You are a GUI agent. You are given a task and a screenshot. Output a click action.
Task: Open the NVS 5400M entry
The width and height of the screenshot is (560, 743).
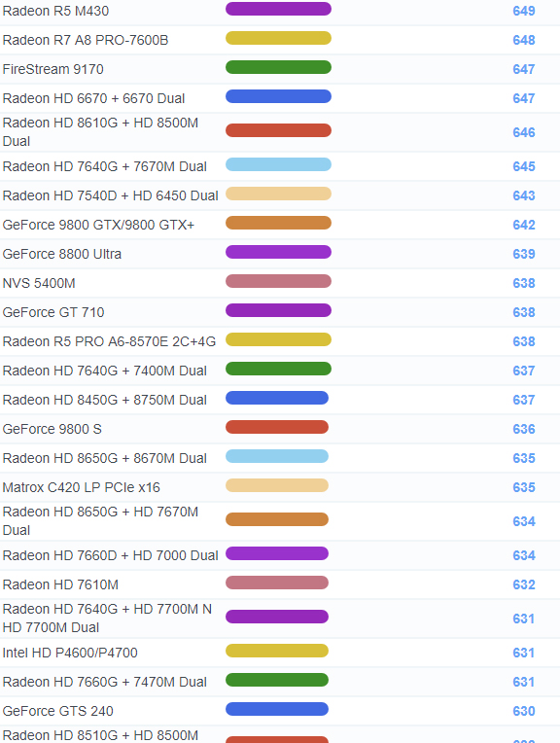[39, 283]
